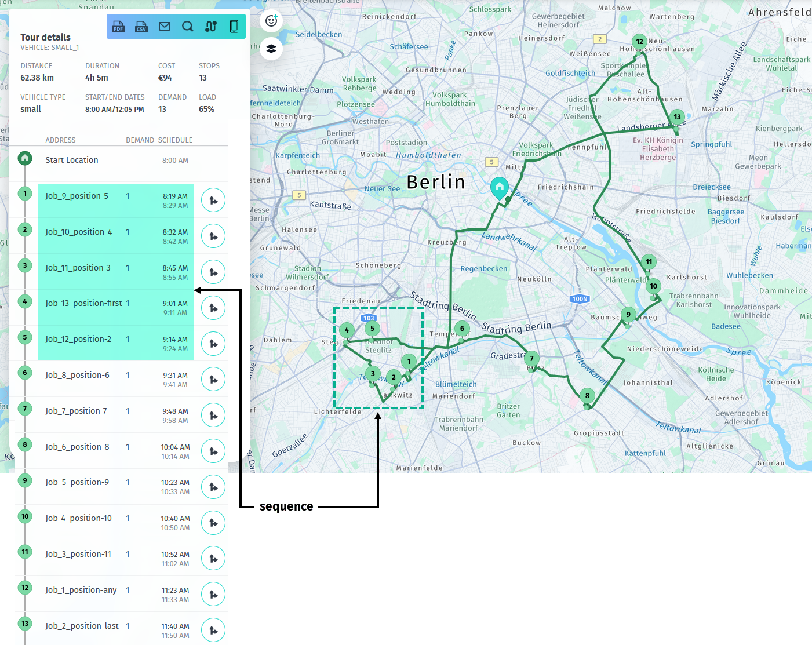Click the stop 6 circle in the stop list
This screenshot has height=645, width=812.
tap(25, 373)
